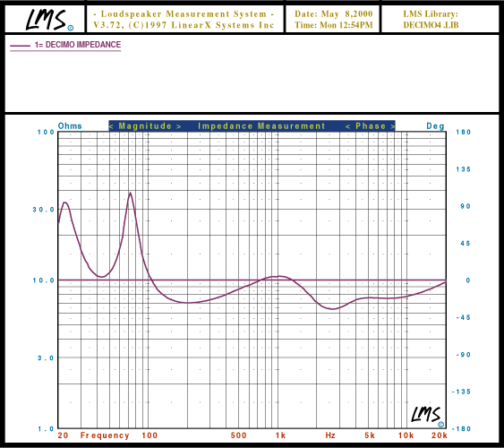Screen dimensions: 504x448
Task: Click the '20' frequency axis label
Action: click(63, 435)
